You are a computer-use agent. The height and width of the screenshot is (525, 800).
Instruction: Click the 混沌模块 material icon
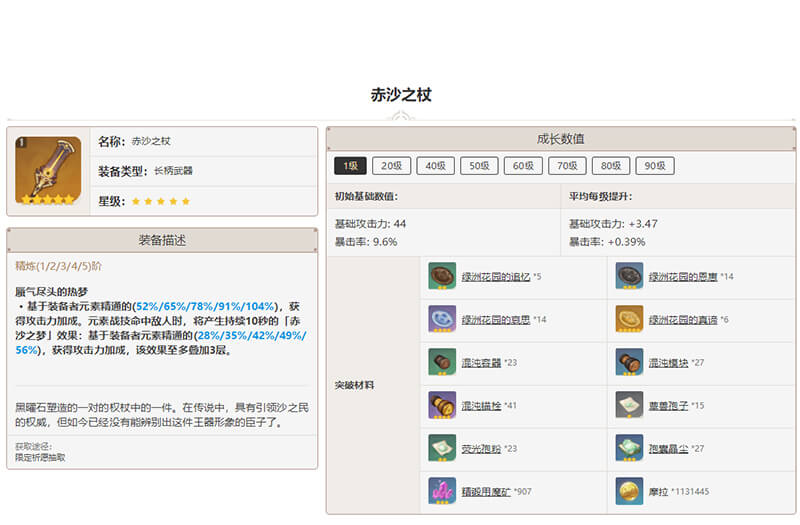click(629, 362)
